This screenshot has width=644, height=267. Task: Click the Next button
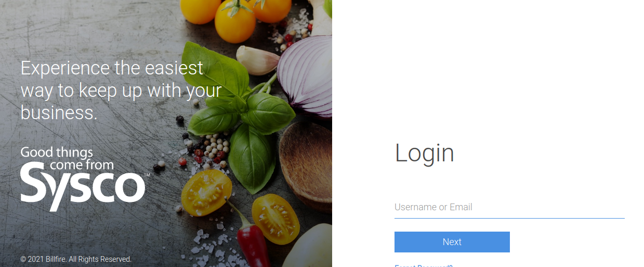[452, 242]
